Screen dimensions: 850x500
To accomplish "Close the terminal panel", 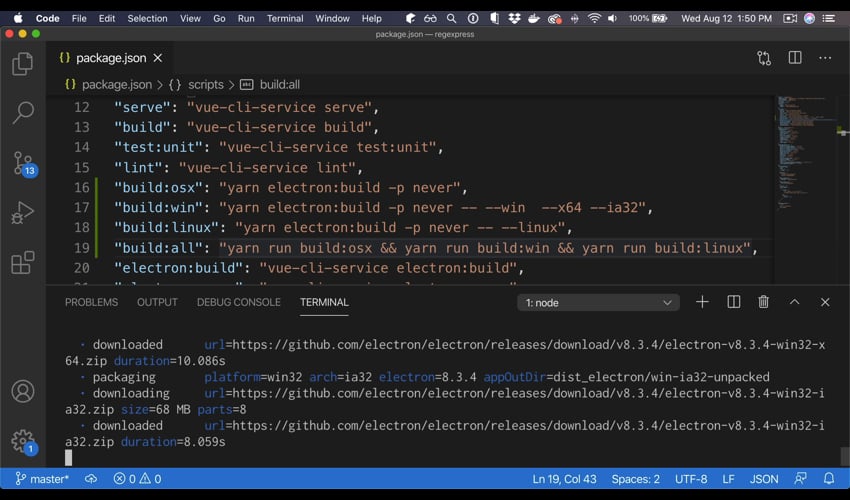I will click(825, 302).
